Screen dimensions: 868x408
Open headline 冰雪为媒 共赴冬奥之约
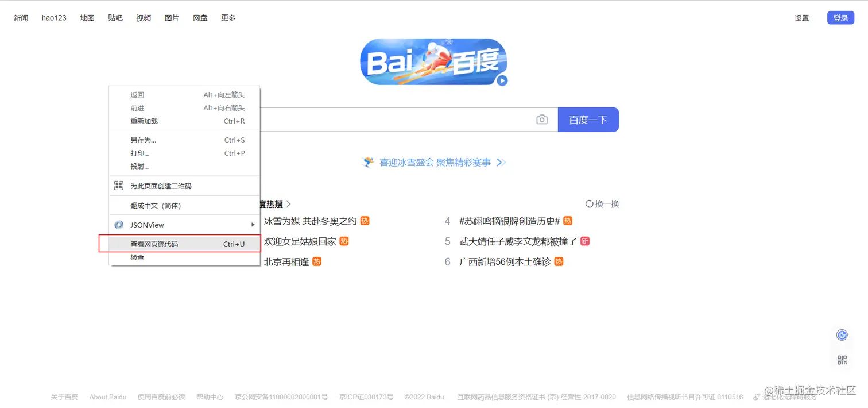tap(310, 221)
